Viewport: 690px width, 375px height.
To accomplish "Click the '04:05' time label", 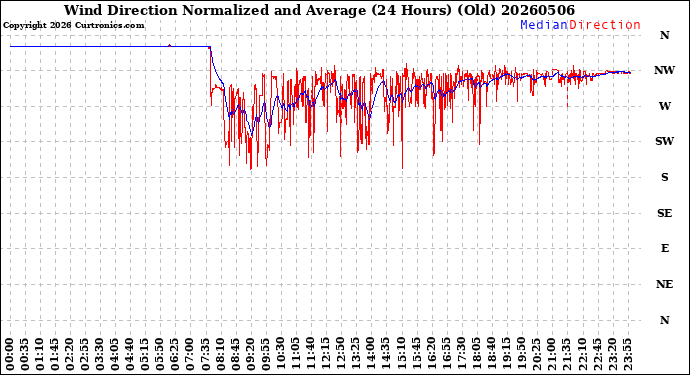I will click(x=115, y=355).
